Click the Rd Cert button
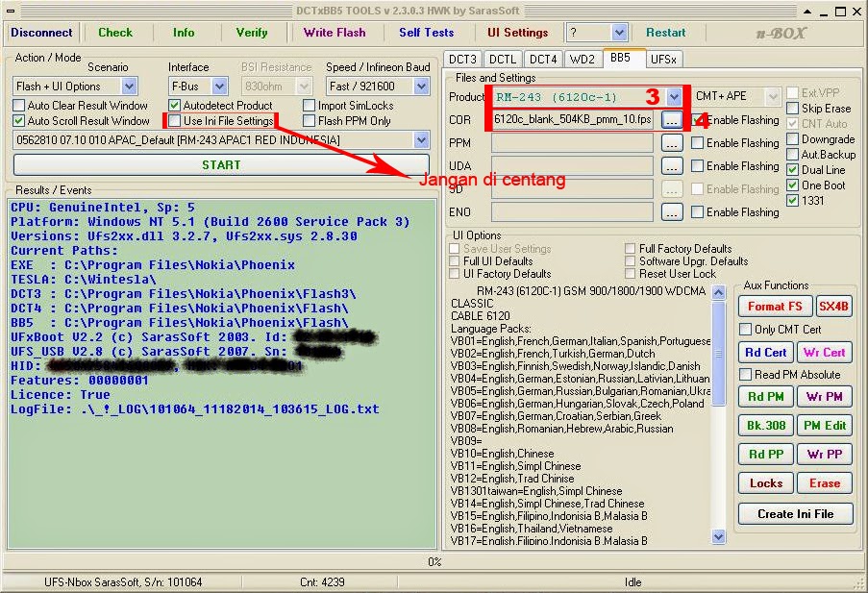Viewport: 868px width, 593px height. 765,352
